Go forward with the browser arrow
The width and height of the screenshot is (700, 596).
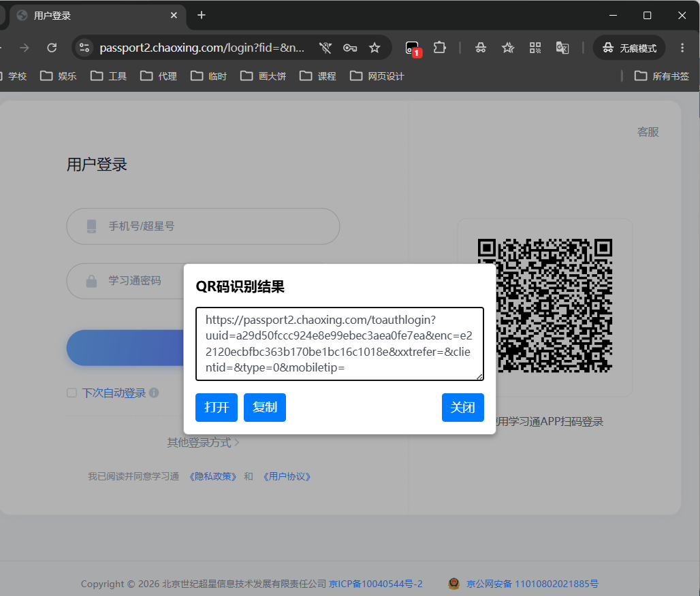24,48
